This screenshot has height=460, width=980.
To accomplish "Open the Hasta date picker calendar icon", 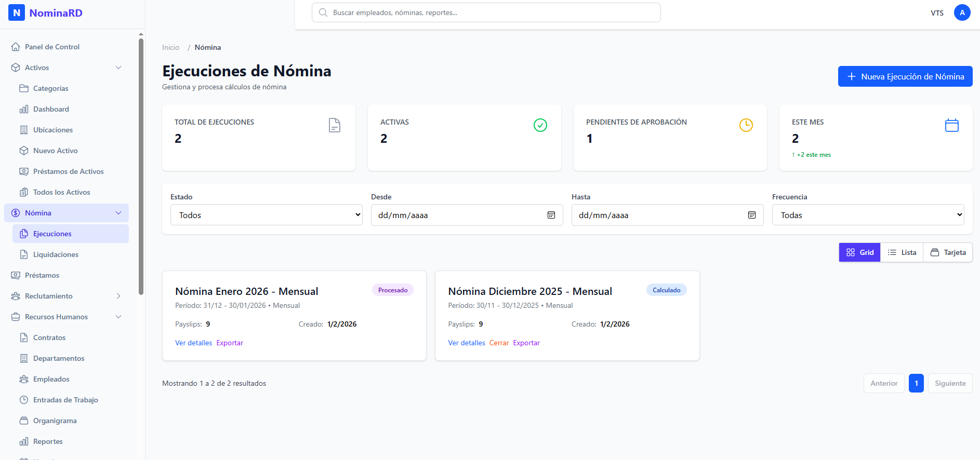I will click(x=752, y=215).
